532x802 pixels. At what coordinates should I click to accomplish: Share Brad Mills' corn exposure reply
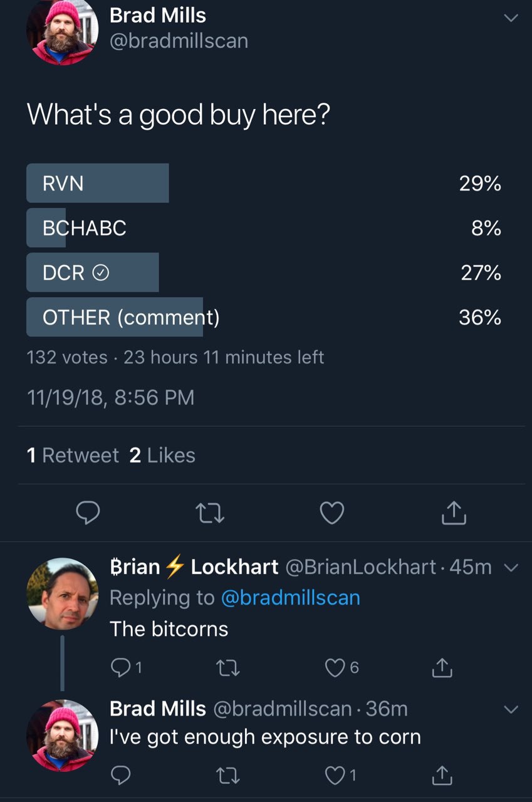pyautogui.click(x=442, y=775)
